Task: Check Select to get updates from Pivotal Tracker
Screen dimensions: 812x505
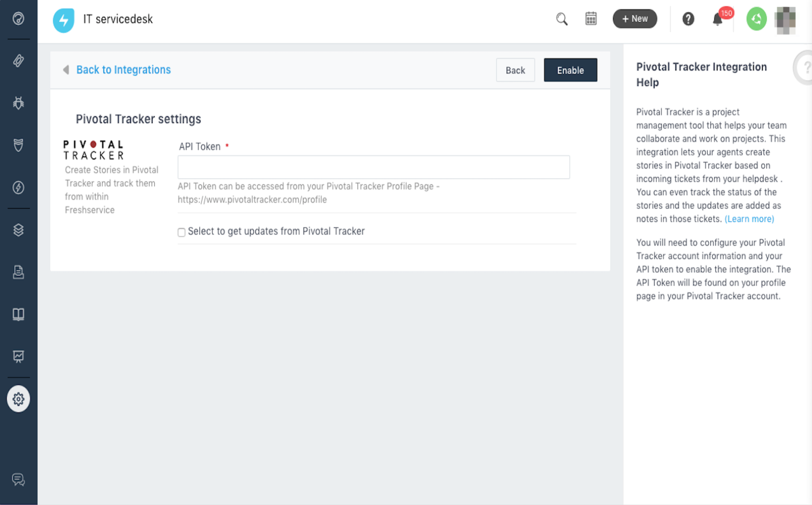Action: click(182, 232)
